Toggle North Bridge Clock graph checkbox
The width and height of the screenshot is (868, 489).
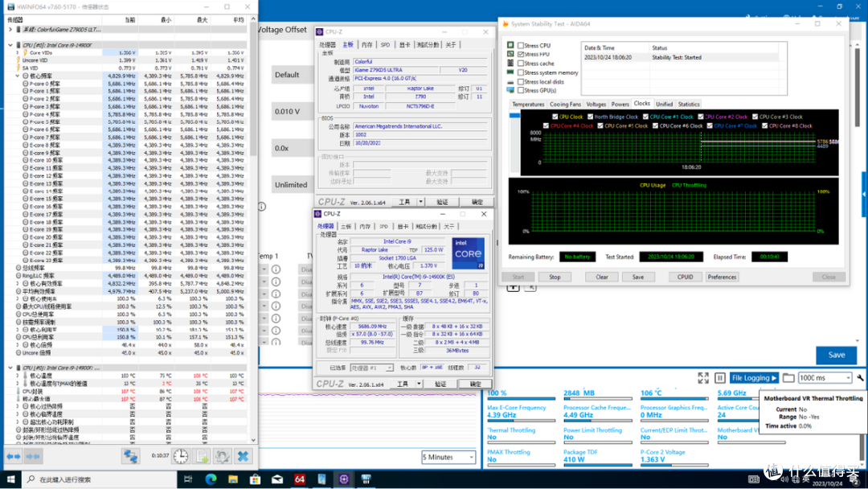[x=590, y=117]
